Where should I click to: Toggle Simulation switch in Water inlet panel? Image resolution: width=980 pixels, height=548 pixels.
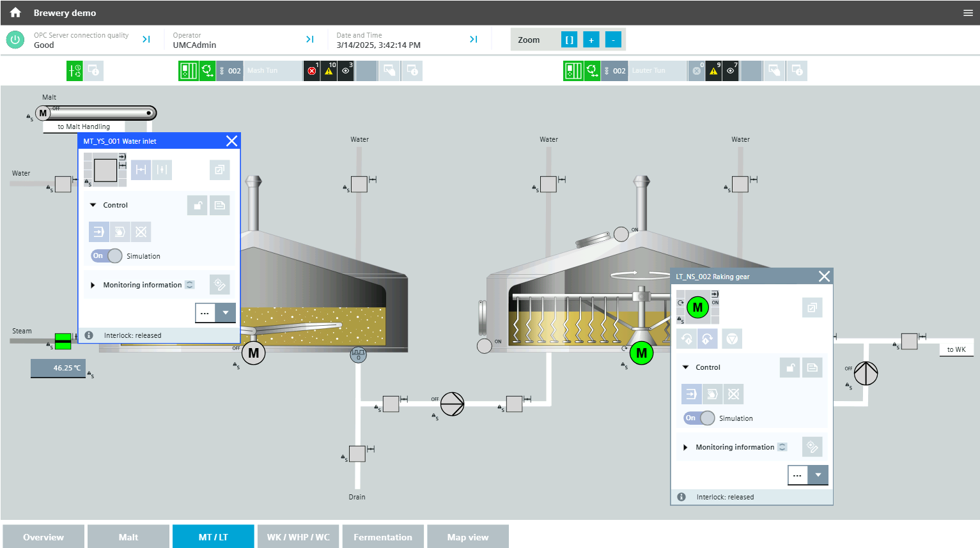click(x=107, y=256)
